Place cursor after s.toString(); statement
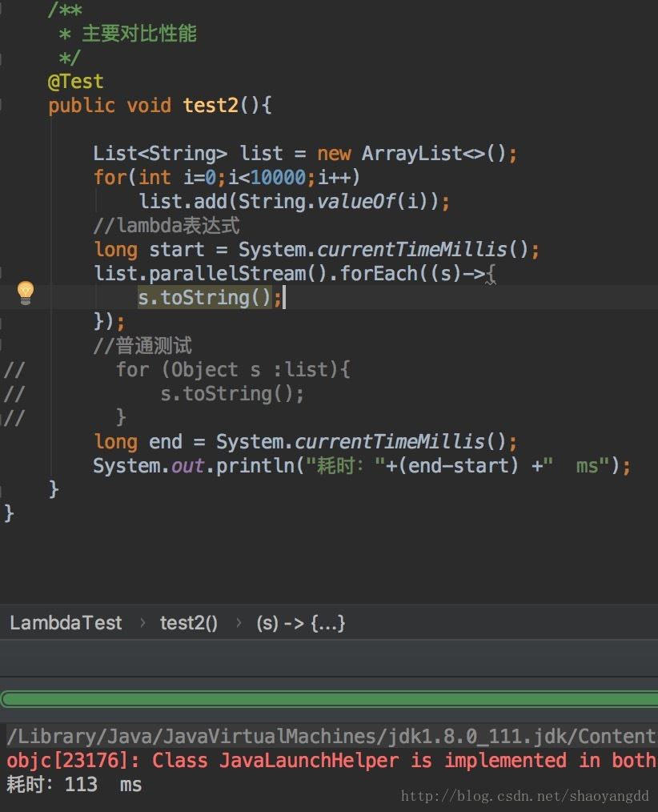Viewport: 658px width, 812px height. [284, 298]
